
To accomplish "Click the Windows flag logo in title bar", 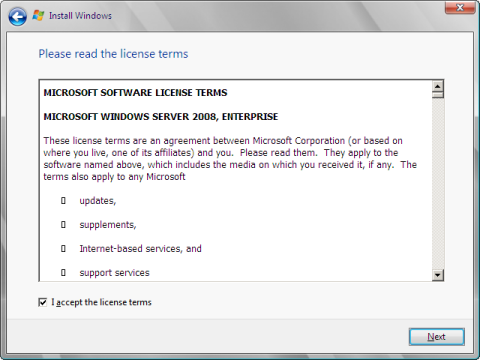I will (x=38, y=15).
